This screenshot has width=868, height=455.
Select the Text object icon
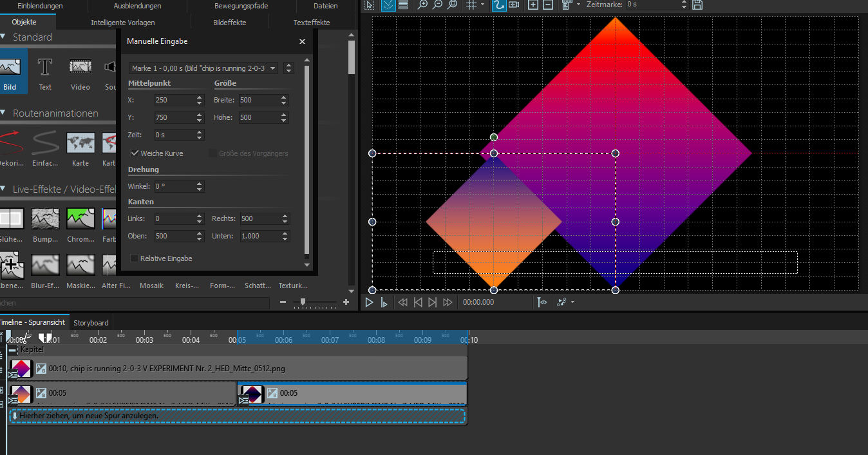(45, 67)
